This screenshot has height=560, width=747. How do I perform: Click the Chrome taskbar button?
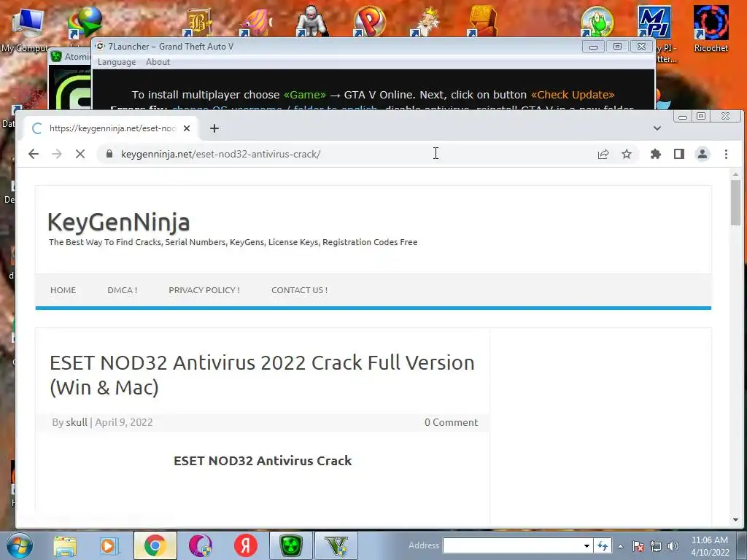coord(155,545)
